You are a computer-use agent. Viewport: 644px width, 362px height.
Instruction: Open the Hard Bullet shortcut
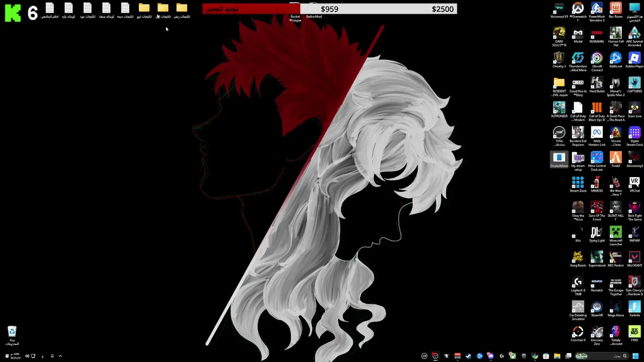click(597, 85)
